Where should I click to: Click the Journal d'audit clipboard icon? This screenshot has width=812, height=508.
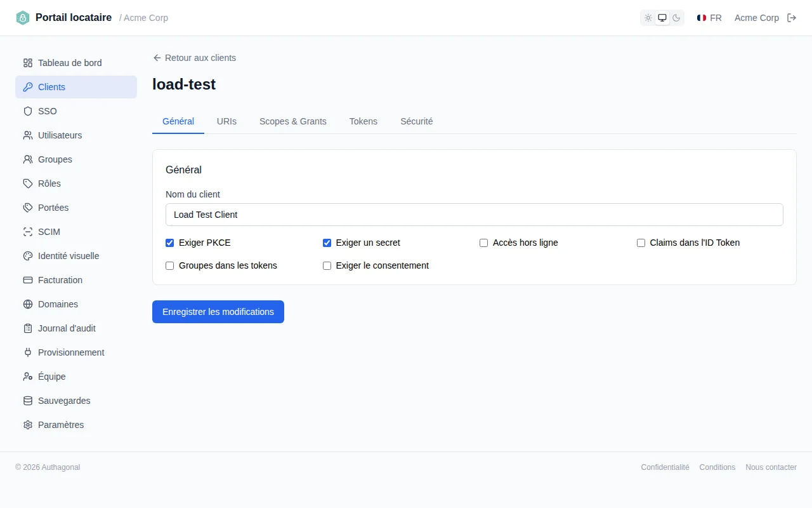[x=28, y=328]
